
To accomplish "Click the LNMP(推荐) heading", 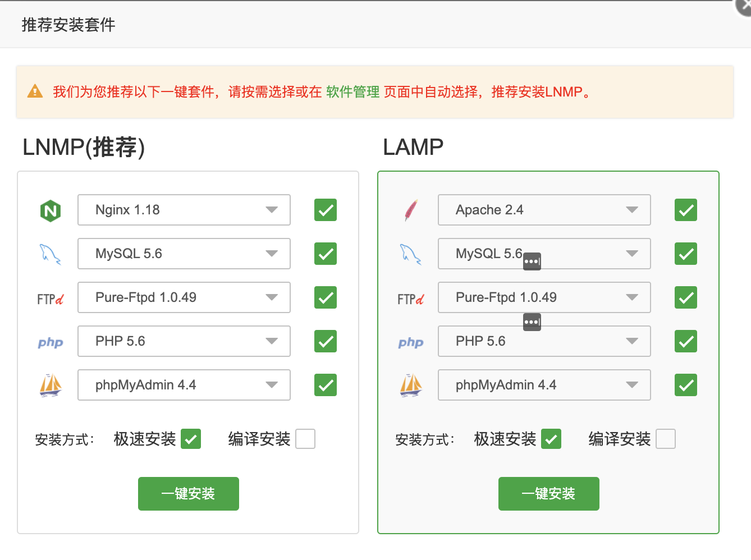I will pyautogui.click(x=84, y=148).
